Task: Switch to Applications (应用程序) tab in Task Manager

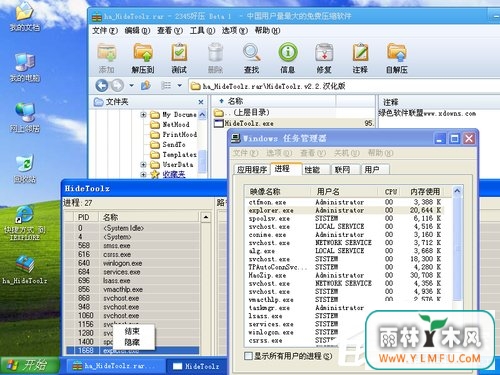Action: pyautogui.click(x=252, y=170)
